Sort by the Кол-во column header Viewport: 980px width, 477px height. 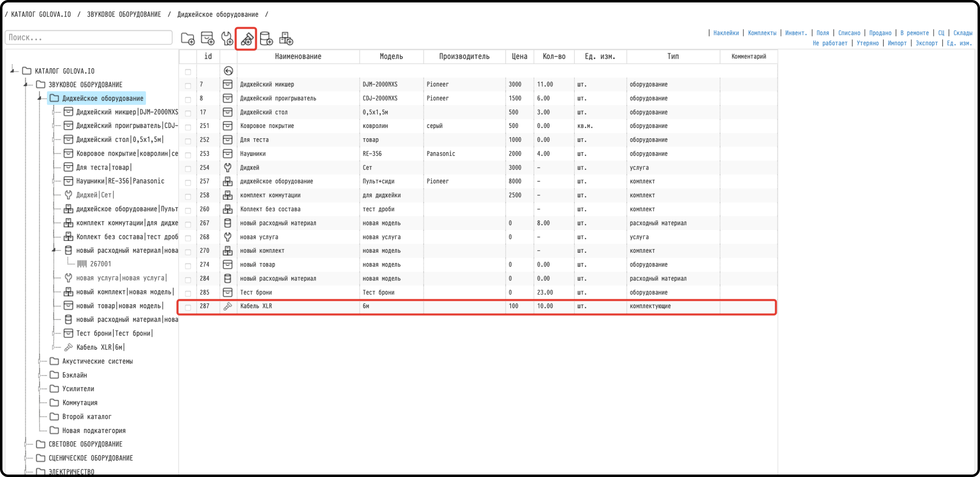pos(554,57)
